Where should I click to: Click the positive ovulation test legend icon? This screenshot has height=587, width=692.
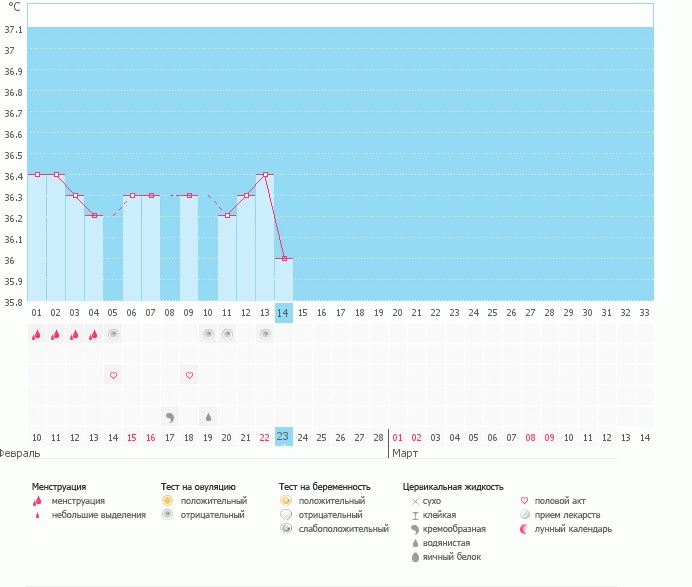[x=168, y=500]
